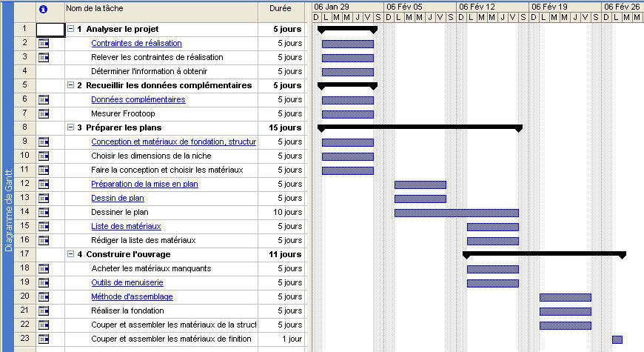Viewport: 644px width, 352px height.
Task: Click the note icon for Acheter les matériaux manquants
Action: [x=44, y=268]
